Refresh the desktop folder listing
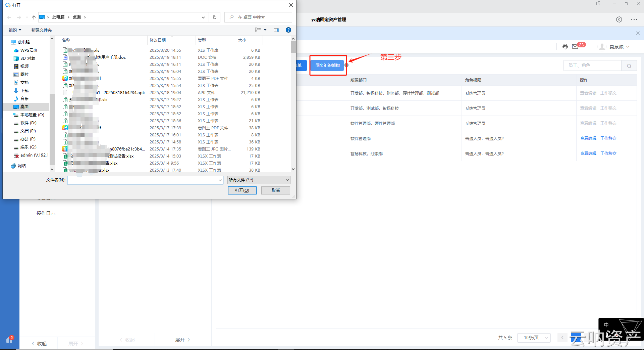This screenshot has height=350, width=644. pos(215,17)
